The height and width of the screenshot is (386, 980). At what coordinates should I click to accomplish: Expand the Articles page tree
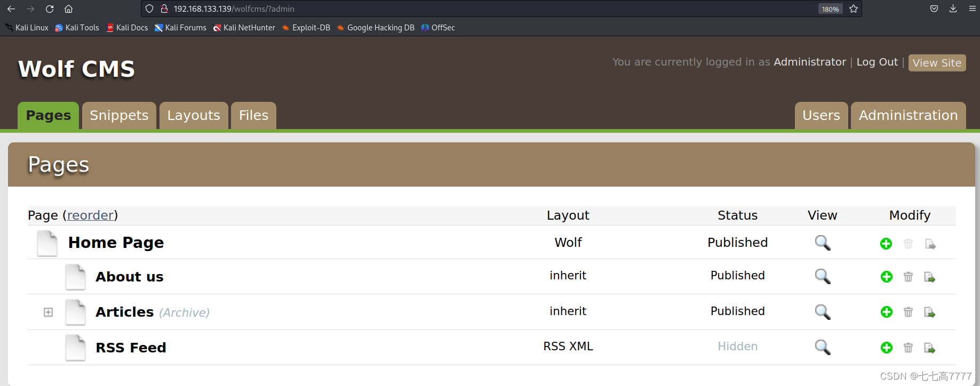coord(48,312)
